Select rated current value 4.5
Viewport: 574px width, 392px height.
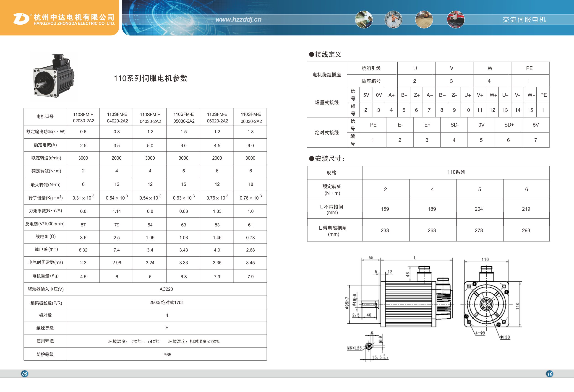point(217,146)
